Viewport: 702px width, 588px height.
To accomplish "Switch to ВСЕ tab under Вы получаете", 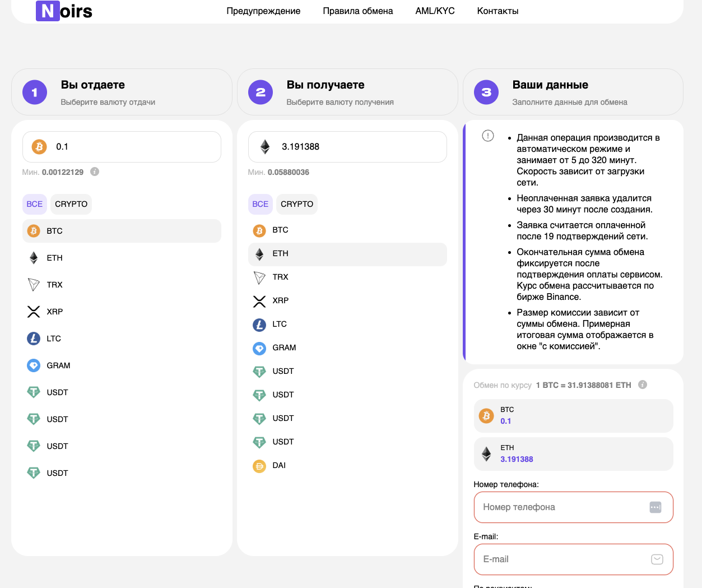I will pos(261,204).
